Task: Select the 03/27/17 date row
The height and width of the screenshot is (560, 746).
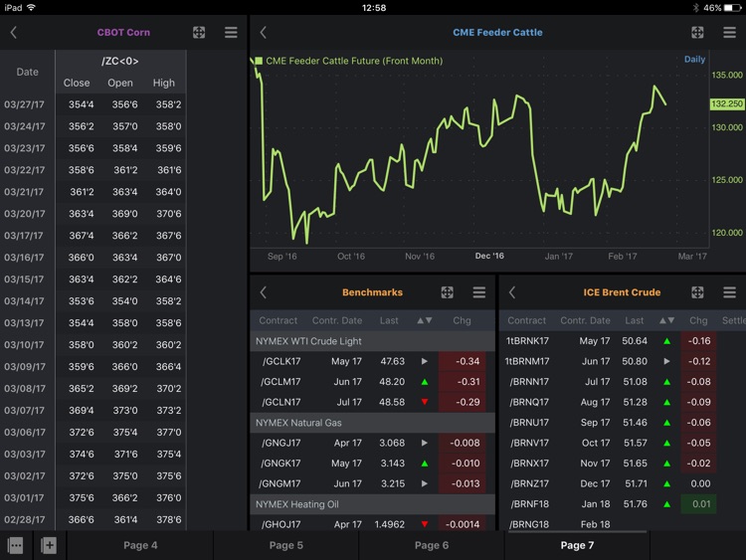Action: (x=93, y=104)
